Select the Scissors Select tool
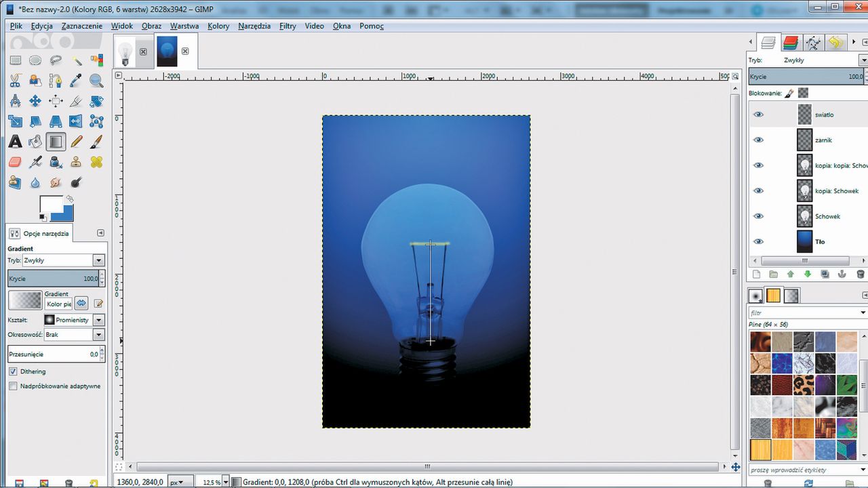 point(15,81)
